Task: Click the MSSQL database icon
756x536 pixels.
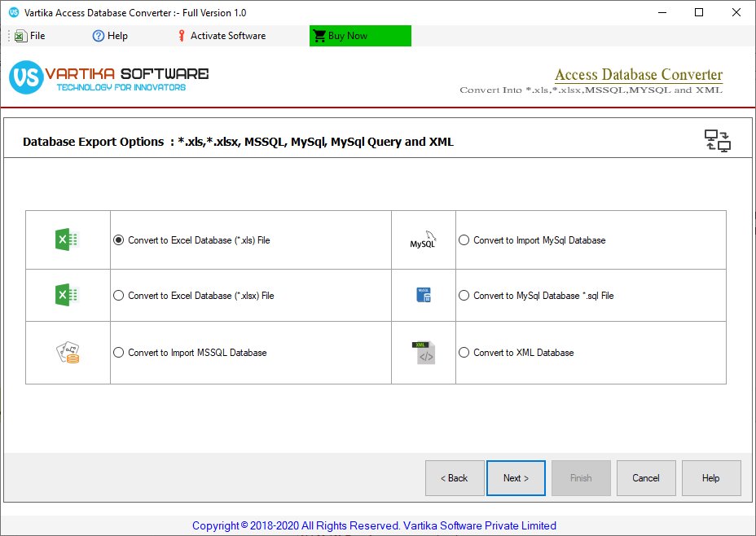Action: click(68, 353)
